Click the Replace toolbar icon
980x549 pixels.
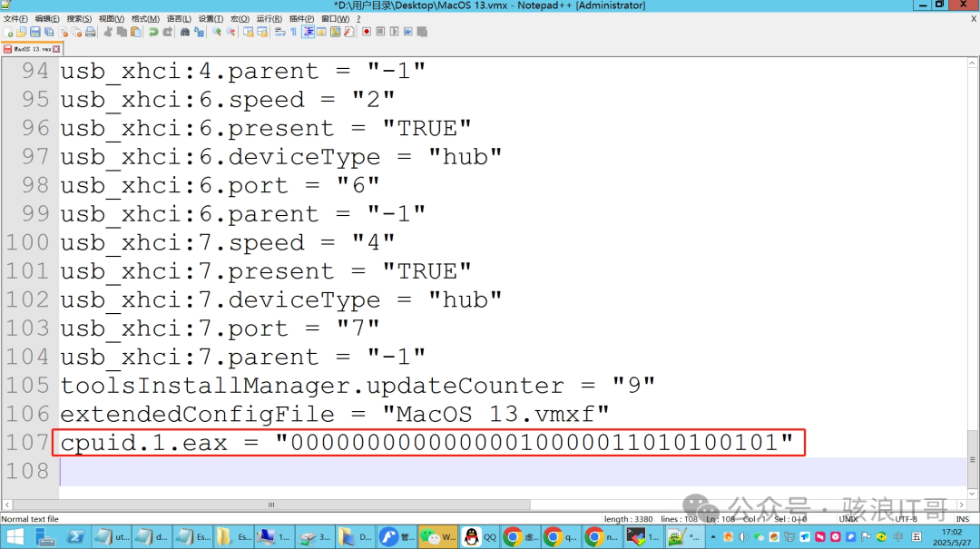click(x=199, y=32)
